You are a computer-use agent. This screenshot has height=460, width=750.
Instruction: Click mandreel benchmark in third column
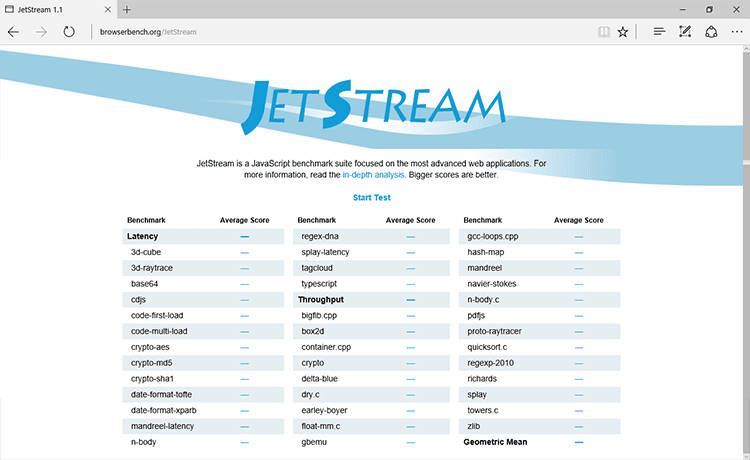point(485,268)
